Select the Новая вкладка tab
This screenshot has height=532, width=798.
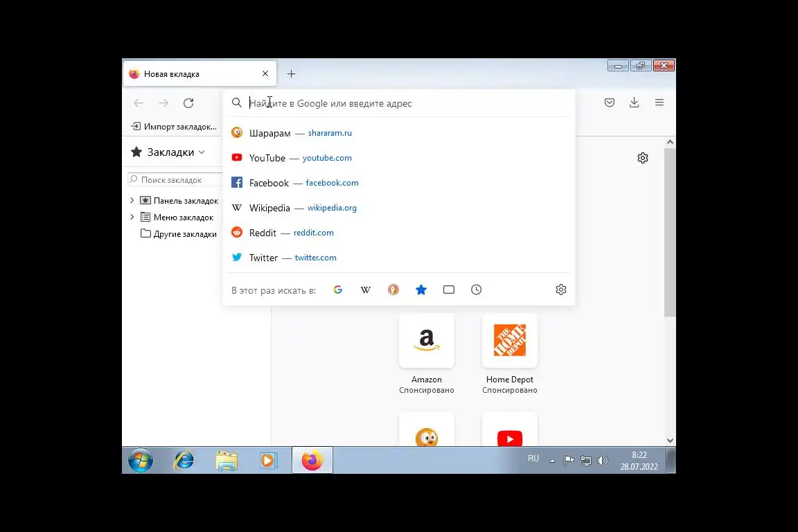199,74
